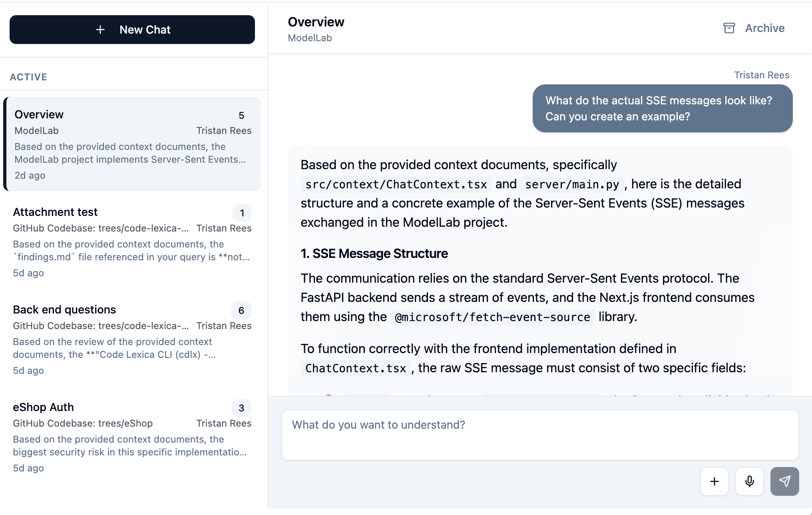Attach a file with the plus icon
The height and width of the screenshot is (515, 812).
click(714, 481)
